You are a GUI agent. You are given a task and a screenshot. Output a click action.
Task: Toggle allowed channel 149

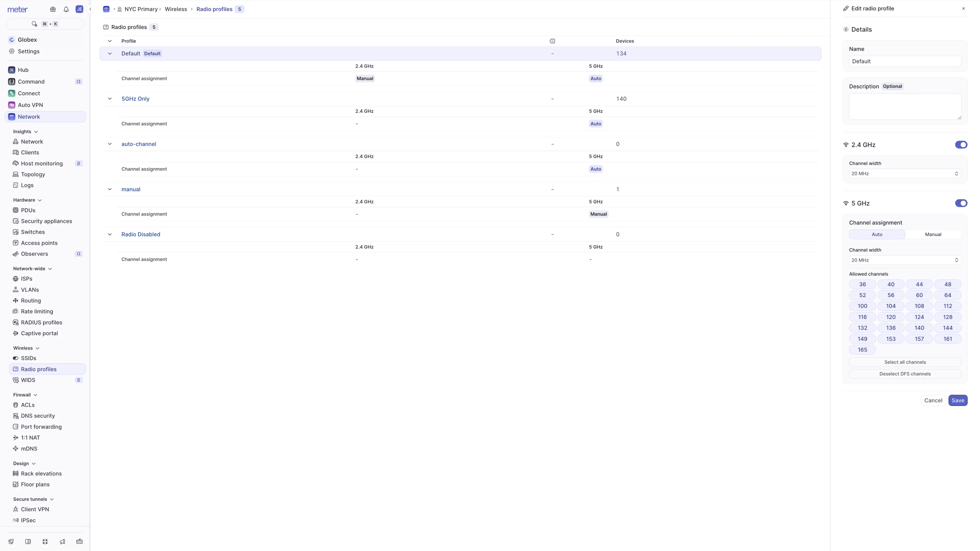[x=862, y=339]
